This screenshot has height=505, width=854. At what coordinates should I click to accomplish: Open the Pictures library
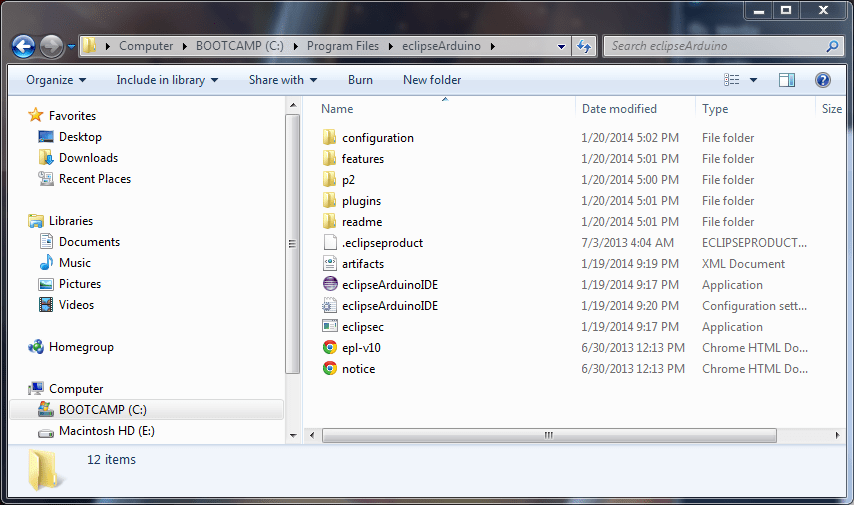[80, 284]
